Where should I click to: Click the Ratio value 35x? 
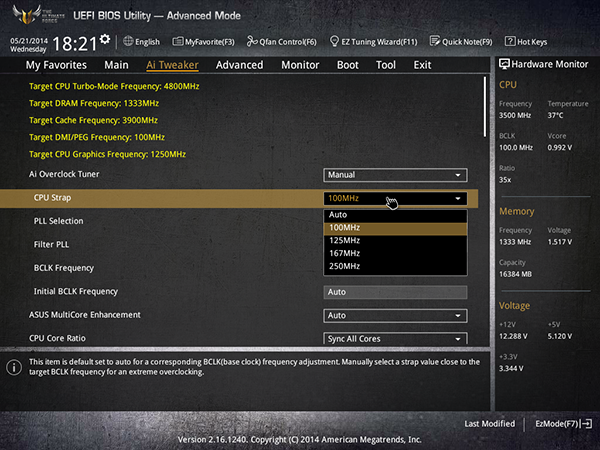click(505, 180)
